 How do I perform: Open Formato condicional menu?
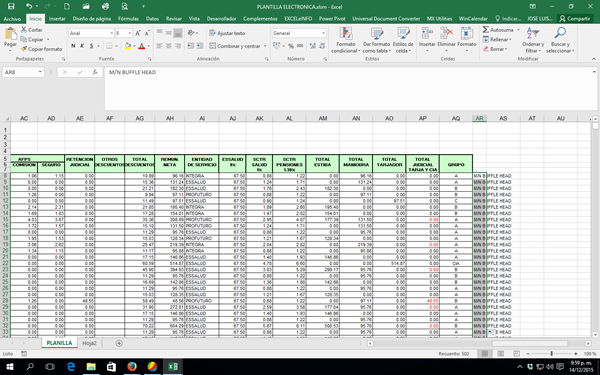coord(346,40)
